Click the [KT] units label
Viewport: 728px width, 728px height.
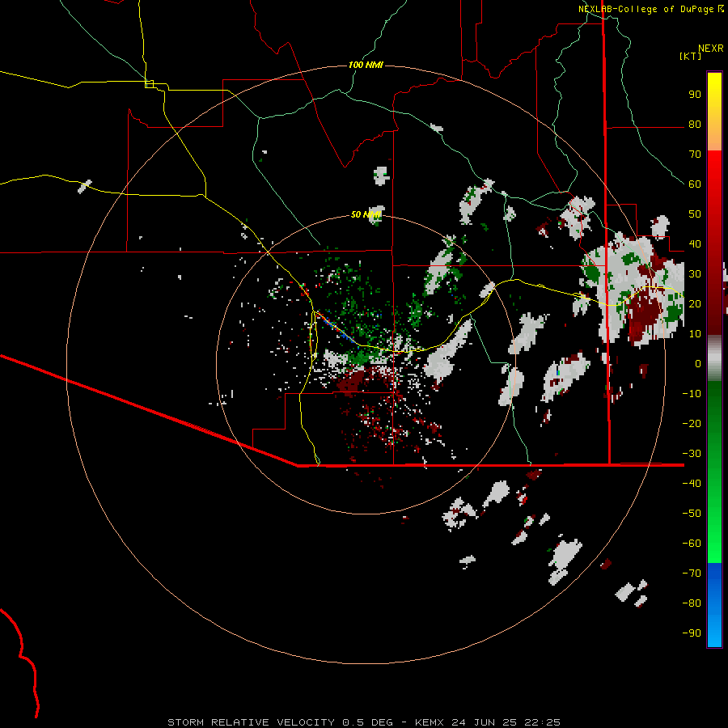[690, 56]
